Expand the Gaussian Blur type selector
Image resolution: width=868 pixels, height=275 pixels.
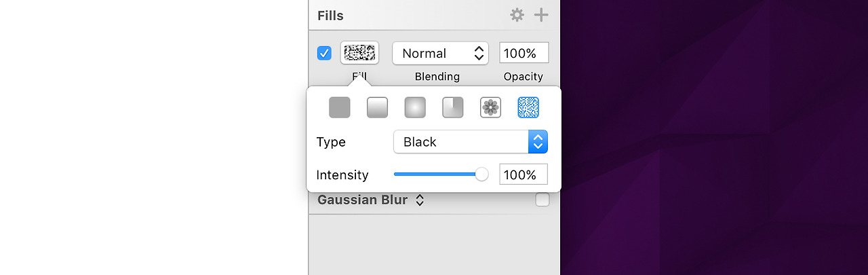tap(420, 200)
